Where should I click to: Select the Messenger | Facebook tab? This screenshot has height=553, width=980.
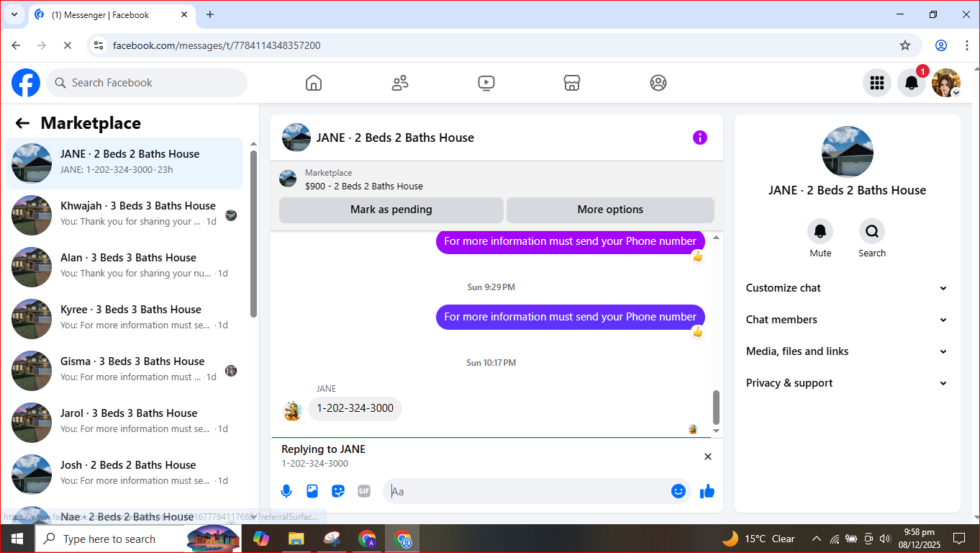click(x=112, y=14)
